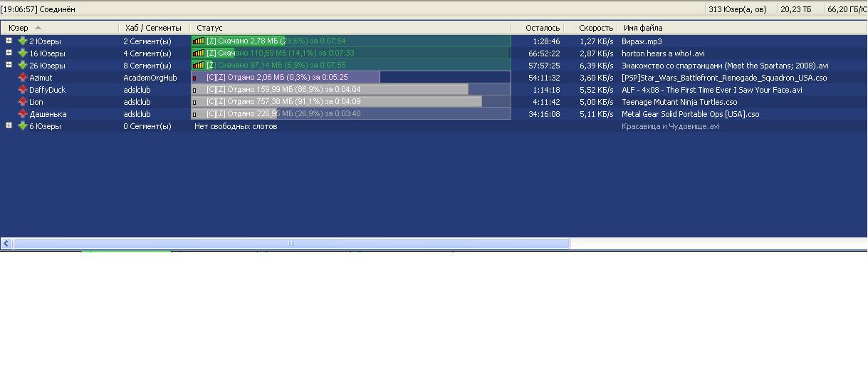Click the green download arrow for 16 Юзеры
This screenshot has width=868, height=365.
click(x=23, y=53)
